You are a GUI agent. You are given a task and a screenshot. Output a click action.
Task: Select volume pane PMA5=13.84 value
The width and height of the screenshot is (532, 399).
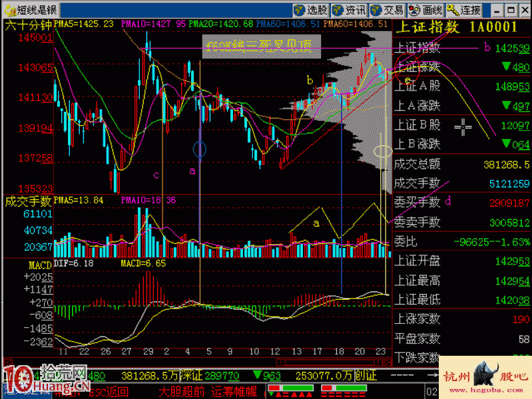pyautogui.click(x=79, y=200)
